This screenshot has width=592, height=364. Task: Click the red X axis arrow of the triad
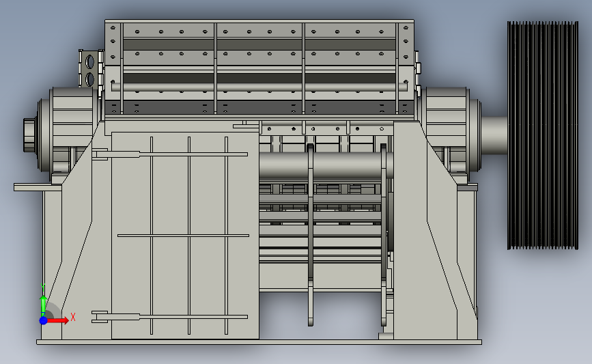(59, 320)
